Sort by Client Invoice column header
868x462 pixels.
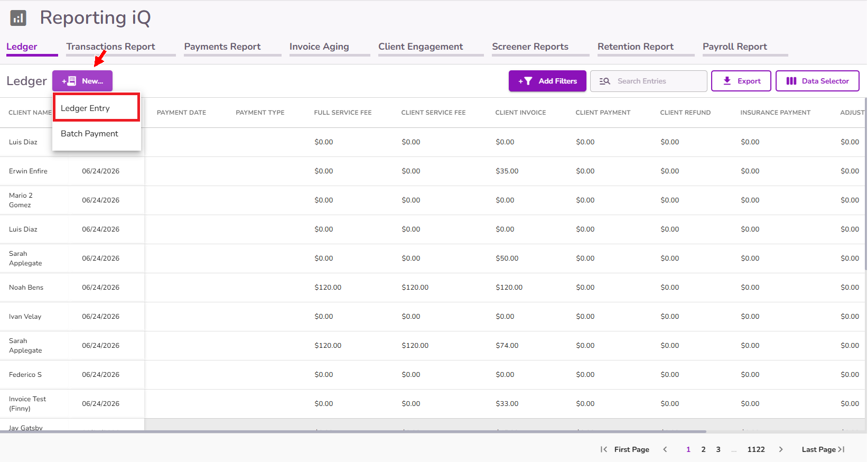coord(520,113)
